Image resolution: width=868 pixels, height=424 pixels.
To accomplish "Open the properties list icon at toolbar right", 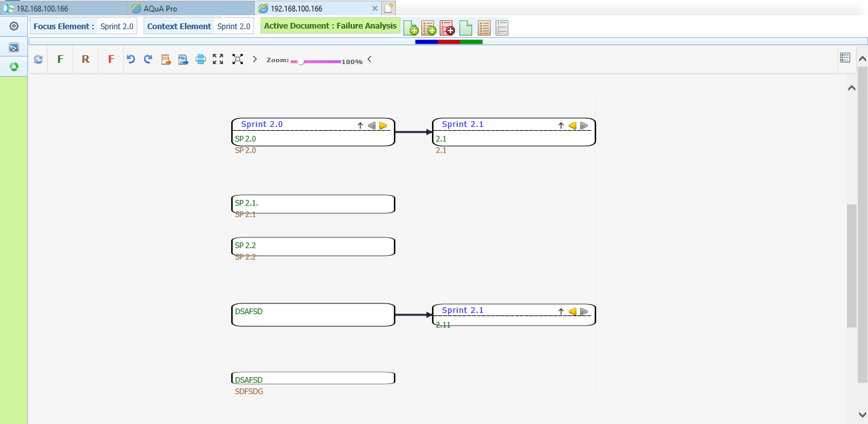I will pyautogui.click(x=845, y=57).
